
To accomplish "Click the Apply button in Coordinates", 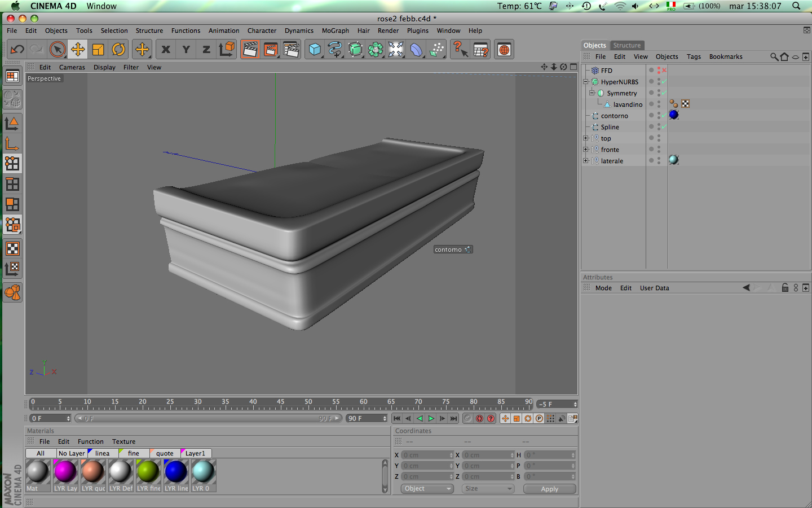I will coord(549,489).
